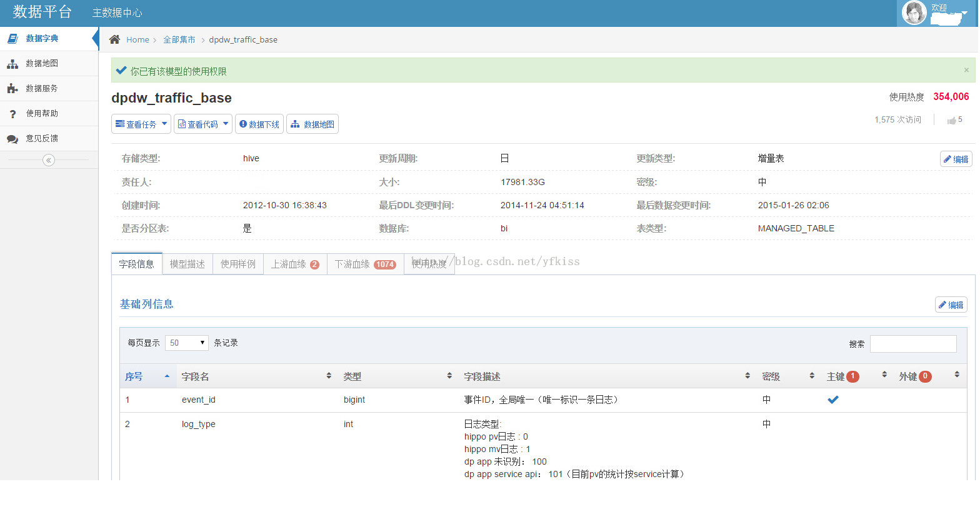Open the records per page selector
980x509 pixels.
point(187,343)
